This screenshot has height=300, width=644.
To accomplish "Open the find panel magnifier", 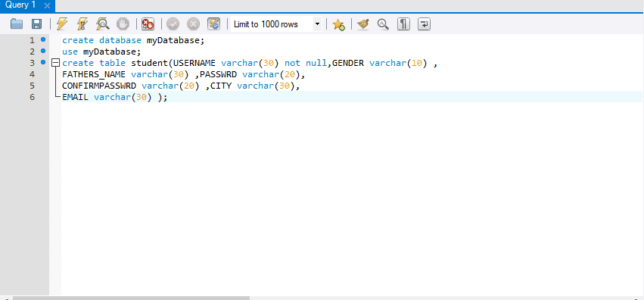I will tap(383, 23).
